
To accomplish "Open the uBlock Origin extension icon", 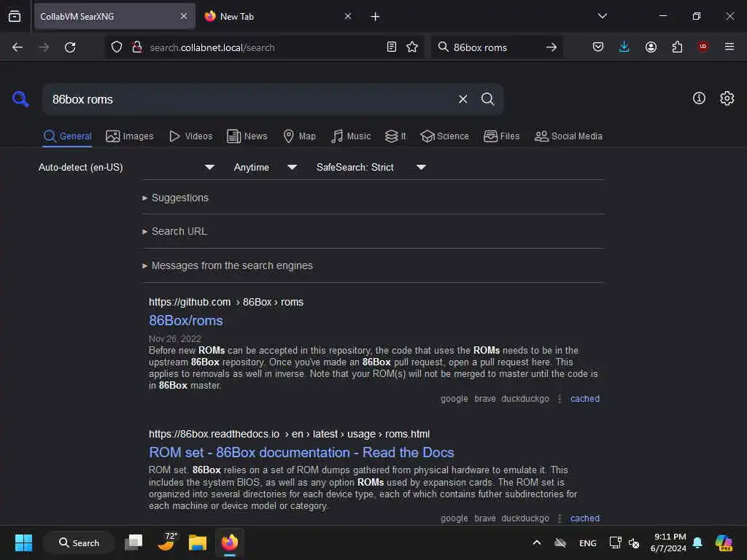I will pos(703,47).
